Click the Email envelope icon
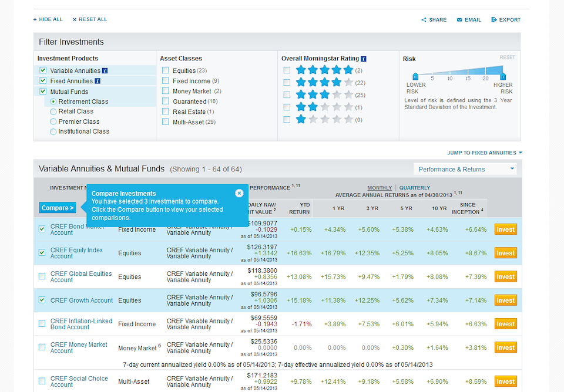Screen dimensions: 564x392 point(459,20)
